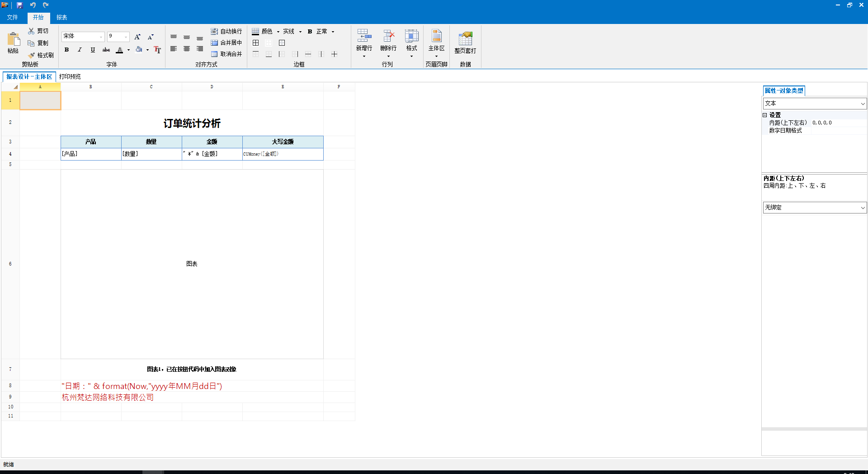The width and height of the screenshot is (868, 474).
Task: Click the increase font size icon
Action: pyautogui.click(x=137, y=37)
